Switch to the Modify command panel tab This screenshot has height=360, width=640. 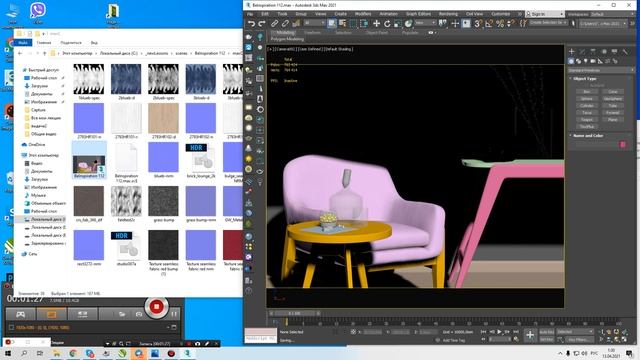point(582,51)
